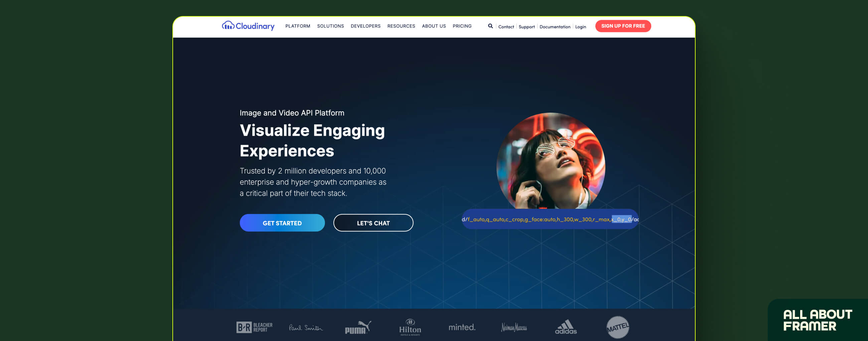Click the Get Started button
This screenshot has width=868, height=341.
(x=282, y=223)
